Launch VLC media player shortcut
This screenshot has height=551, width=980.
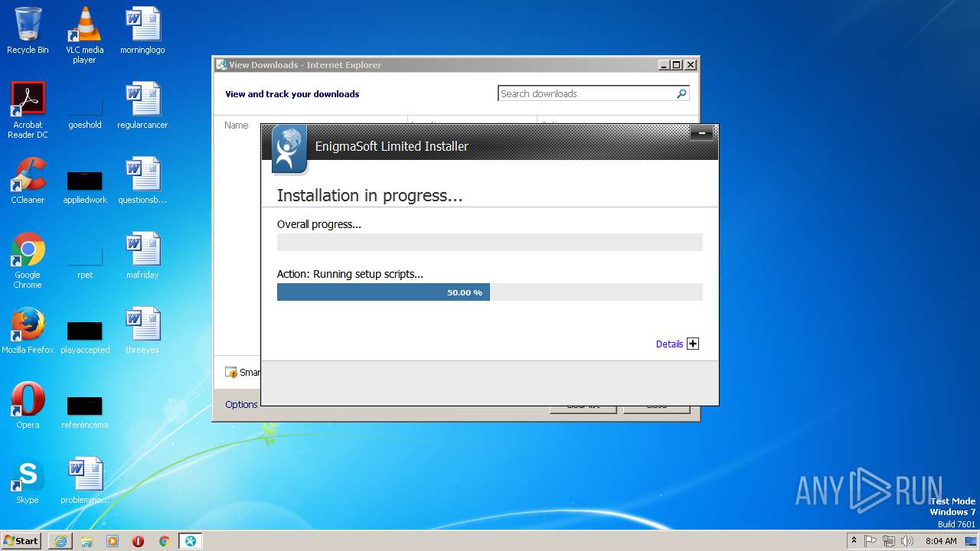[84, 35]
